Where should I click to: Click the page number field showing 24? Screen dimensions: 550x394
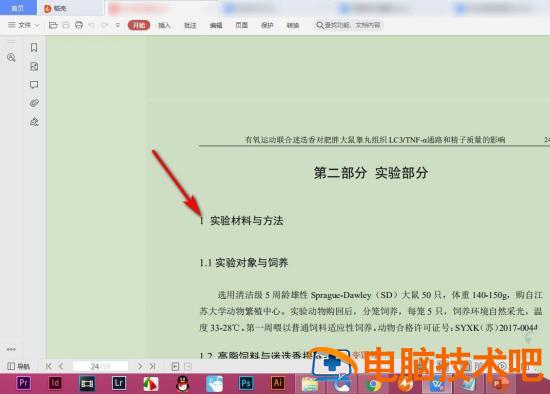(x=100, y=366)
